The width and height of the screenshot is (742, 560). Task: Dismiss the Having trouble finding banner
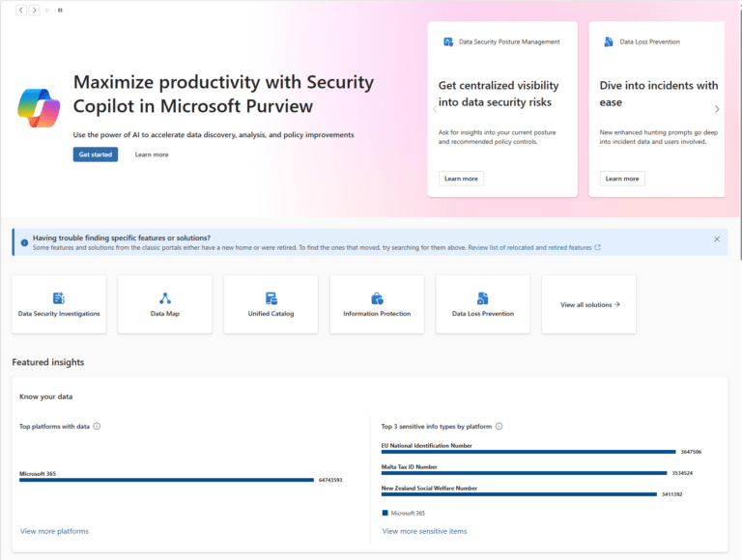[x=717, y=239]
